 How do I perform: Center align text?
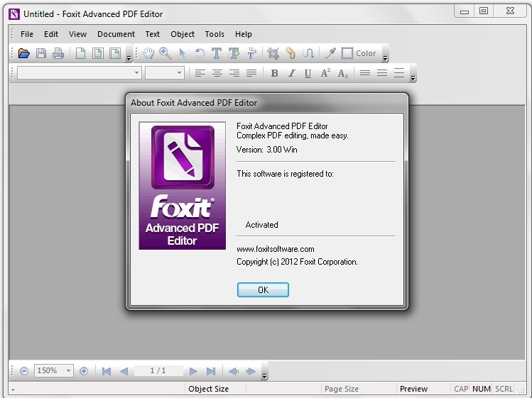[x=217, y=73]
